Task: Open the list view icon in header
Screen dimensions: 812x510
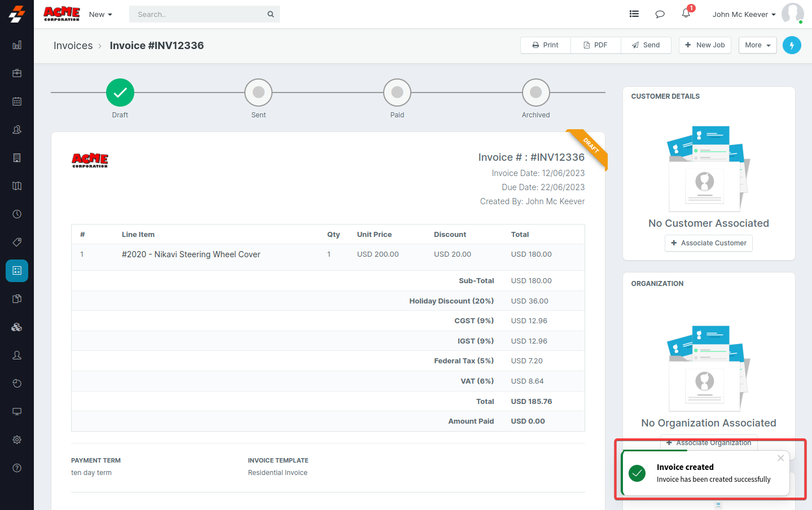Action: point(634,14)
